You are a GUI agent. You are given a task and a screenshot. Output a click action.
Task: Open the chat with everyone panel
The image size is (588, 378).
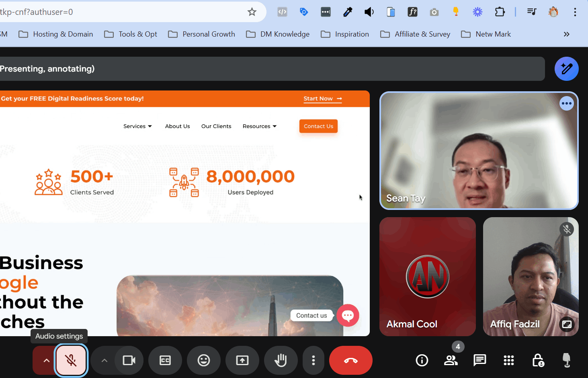(480, 360)
